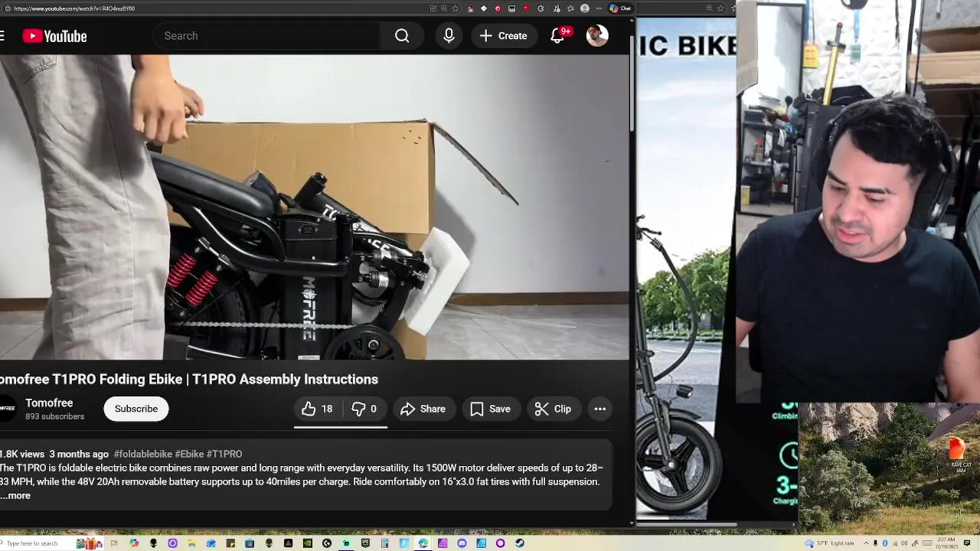Dislike the video with thumbs down
The image size is (980, 551).
click(364, 409)
